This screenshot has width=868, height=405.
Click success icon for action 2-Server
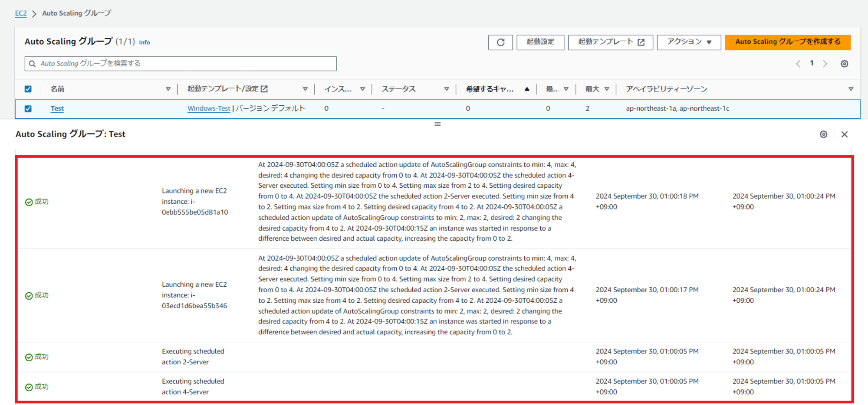tap(29, 357)
